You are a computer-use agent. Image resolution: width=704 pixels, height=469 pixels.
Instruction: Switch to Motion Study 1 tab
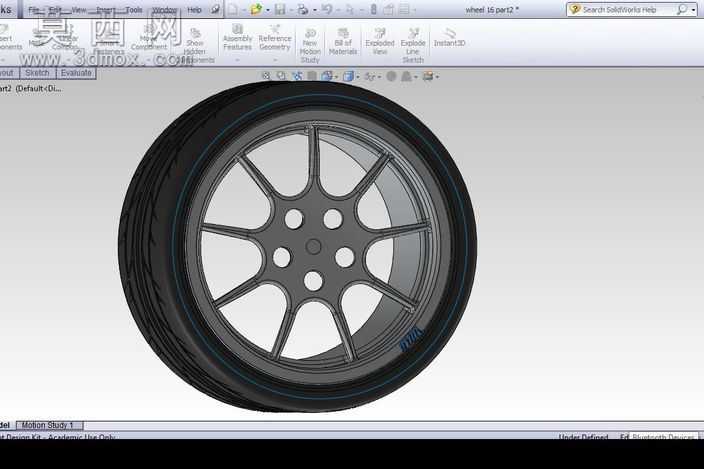pyautogui.click(x=48, y=425)
